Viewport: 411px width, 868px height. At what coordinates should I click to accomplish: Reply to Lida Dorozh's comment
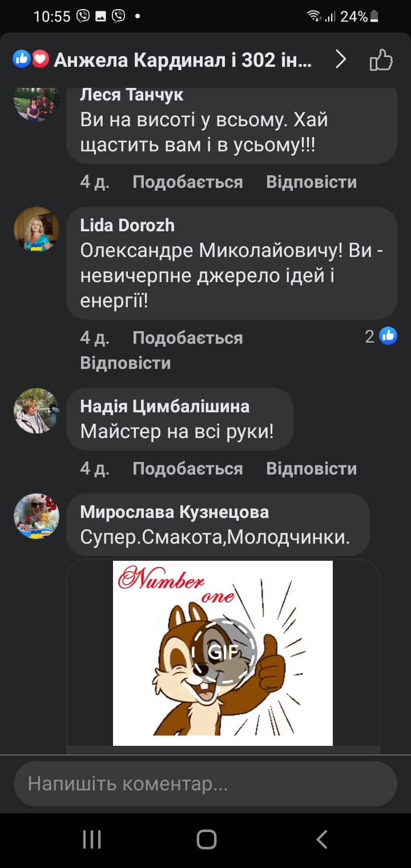pyautogui.click(x=126, y=363)
